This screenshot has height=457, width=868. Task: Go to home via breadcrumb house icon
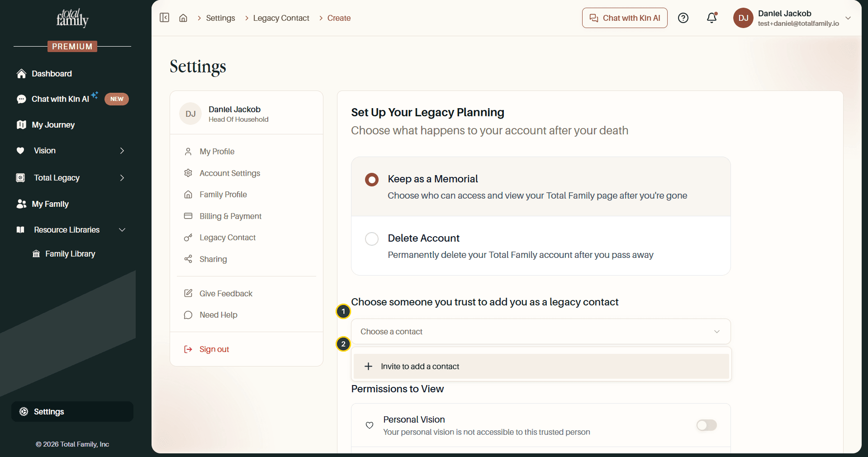coord(183,18)
